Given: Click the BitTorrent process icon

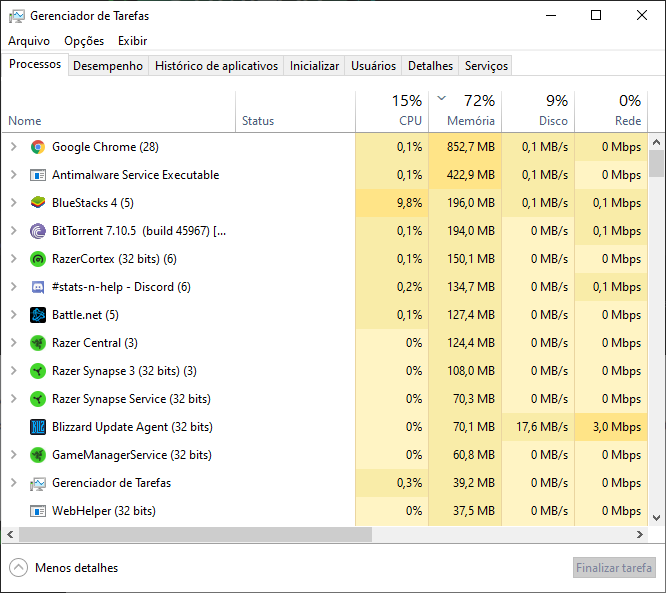Looking at the screenshot, I should (38, 231).
